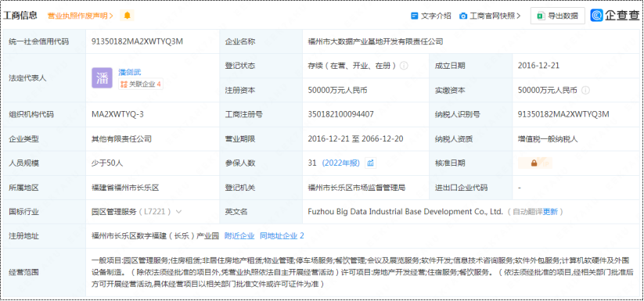Click the 工商信息 section heading

(20, 16)
